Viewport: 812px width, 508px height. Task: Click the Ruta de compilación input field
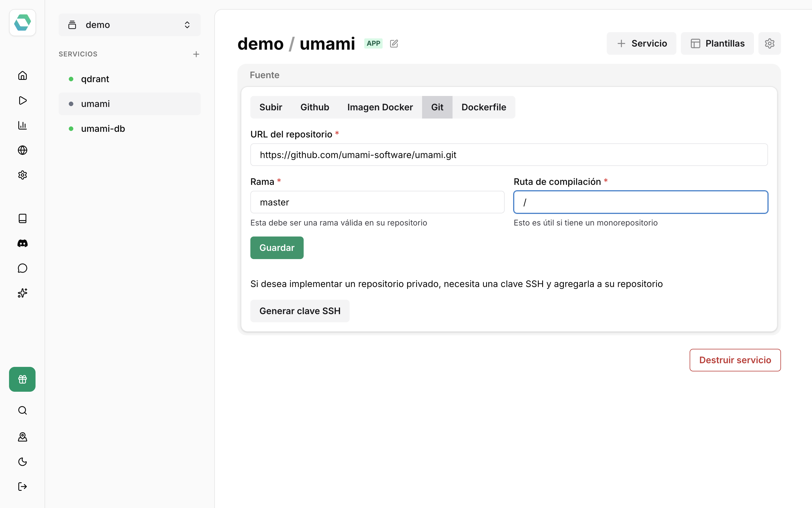coord(641,202)
